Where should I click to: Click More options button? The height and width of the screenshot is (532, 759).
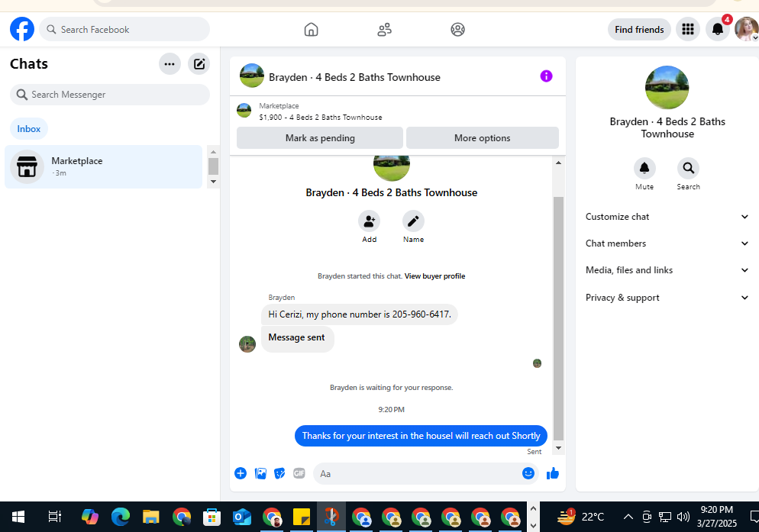pyautogui.click(x=482, y=138)
